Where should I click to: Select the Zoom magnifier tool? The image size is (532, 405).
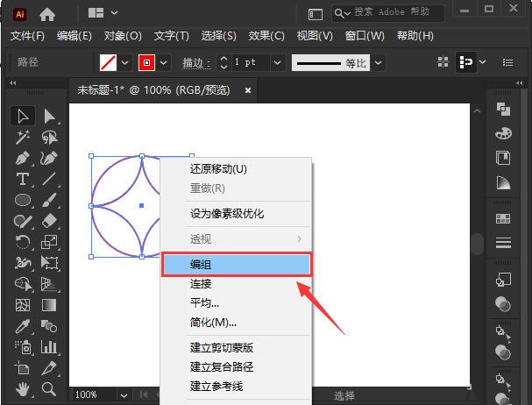point(50,388)
